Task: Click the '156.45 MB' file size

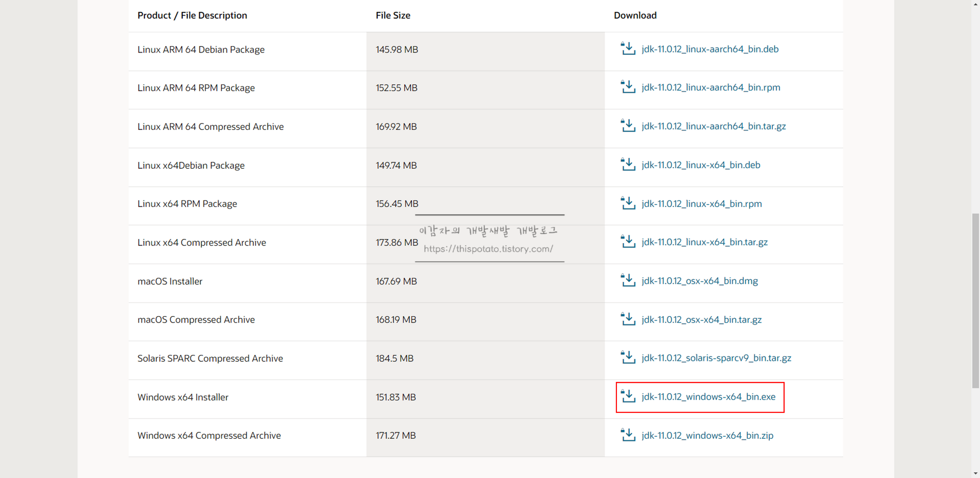Action: click(397, 203)
